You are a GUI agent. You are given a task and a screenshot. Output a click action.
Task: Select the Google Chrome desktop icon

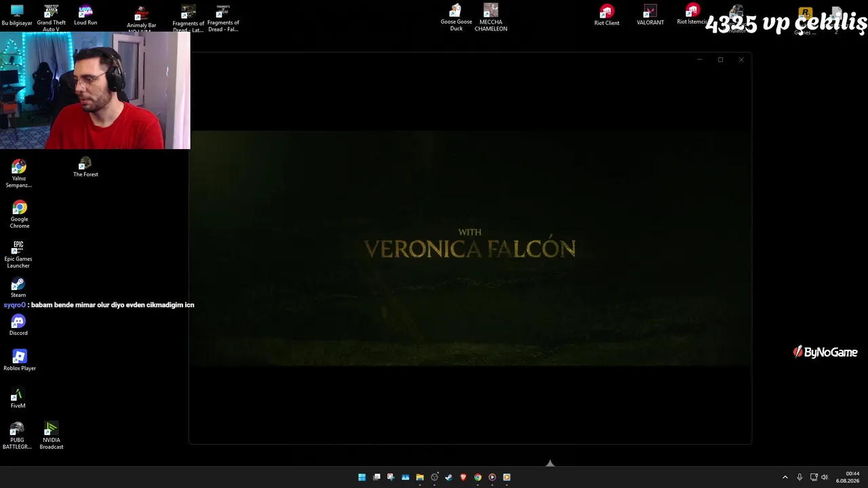click(19, 215)
